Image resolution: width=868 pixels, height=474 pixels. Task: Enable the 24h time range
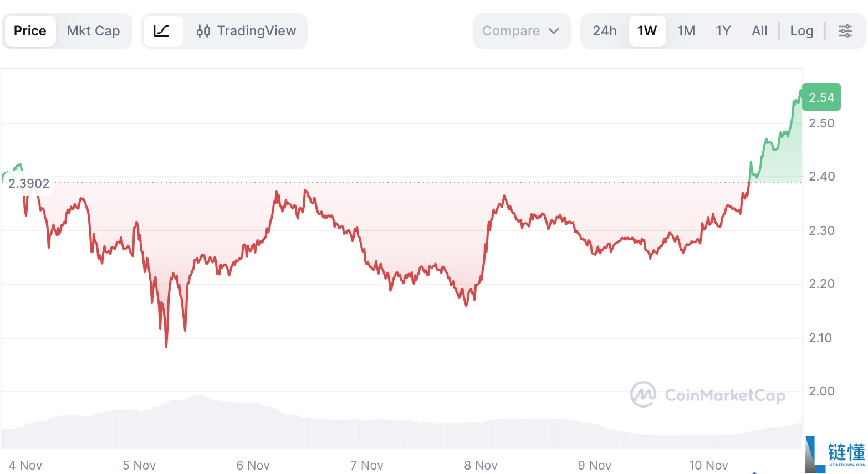[x=605, y=31]
